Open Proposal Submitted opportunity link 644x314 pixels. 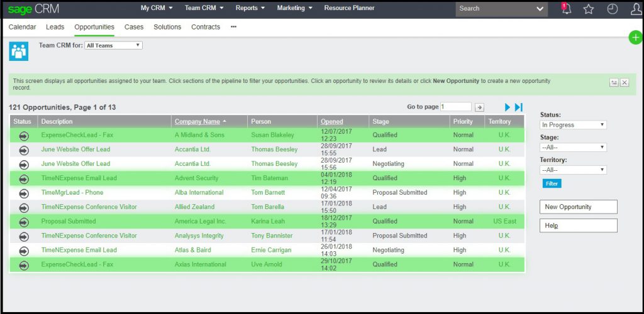pyautogui.click(x=69, y=221)
